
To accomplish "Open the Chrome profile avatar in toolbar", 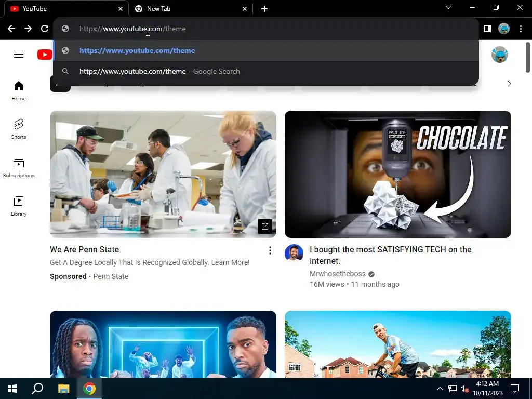I will pyautogui.click(x=504, y=29).
